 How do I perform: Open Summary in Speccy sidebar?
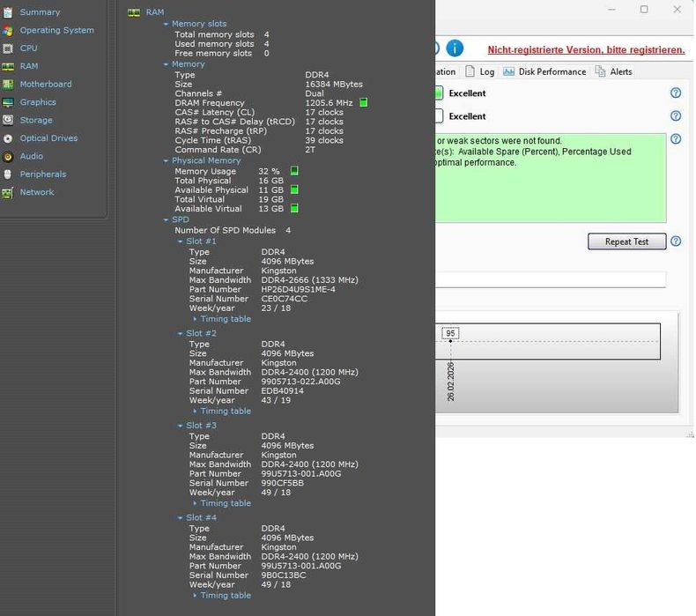coord(40,12)
